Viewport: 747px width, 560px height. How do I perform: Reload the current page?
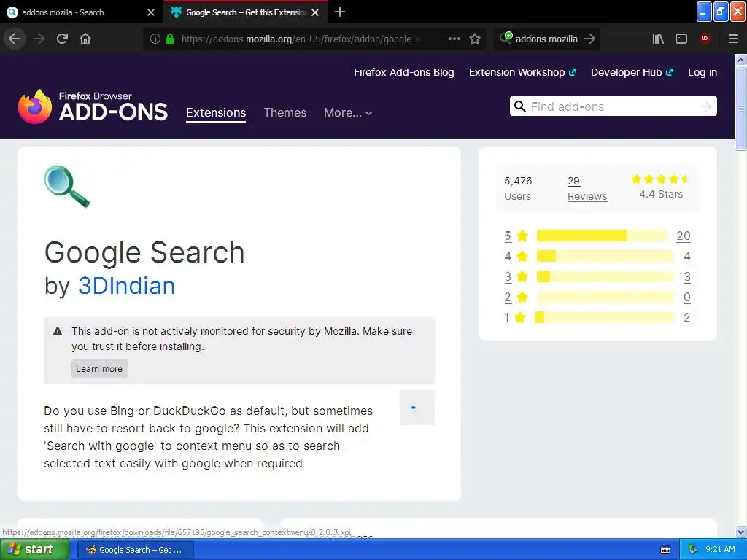(x=62, y=39)
